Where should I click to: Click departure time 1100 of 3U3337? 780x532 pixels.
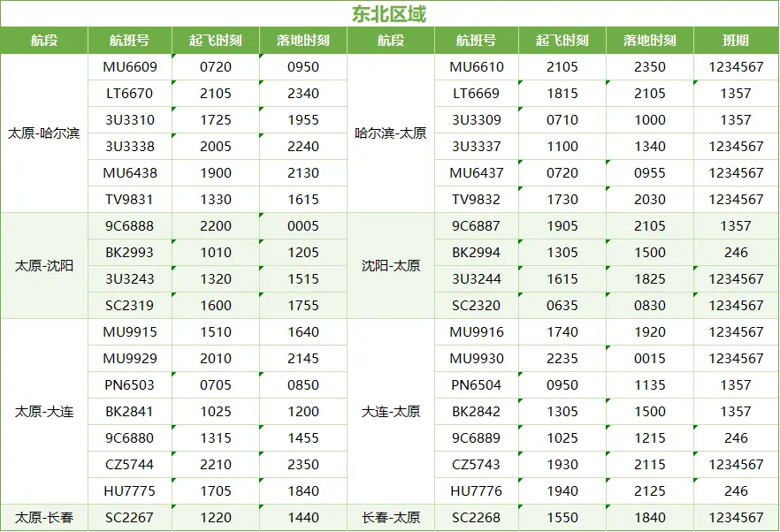point(562,147)
